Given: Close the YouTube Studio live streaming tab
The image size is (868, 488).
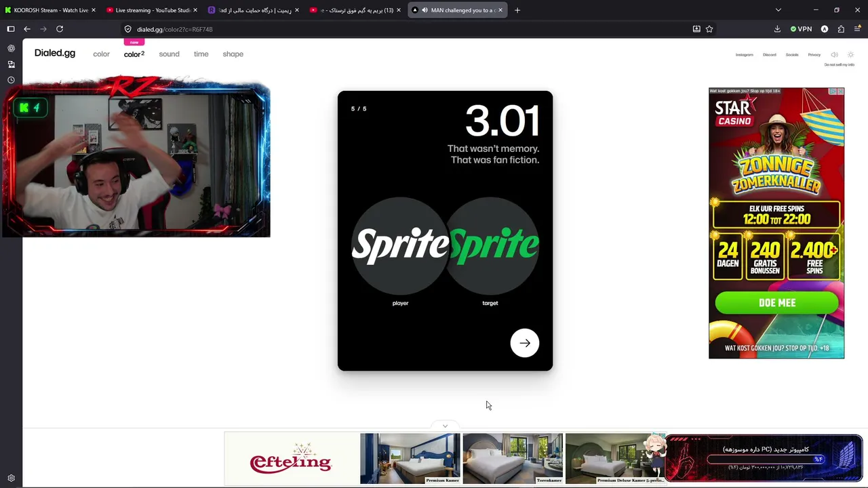Looking at the screenshot, I should (x=195, y=10).
